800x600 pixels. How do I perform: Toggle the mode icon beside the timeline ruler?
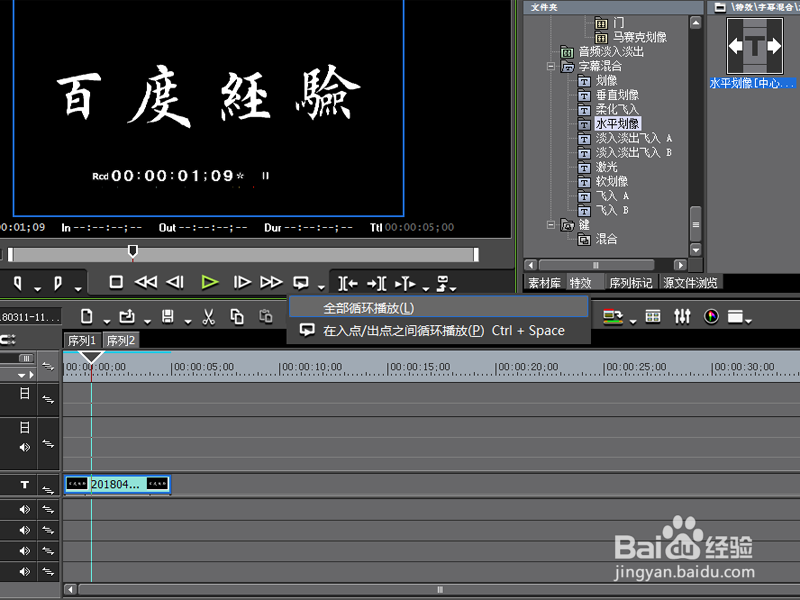click(x=48, y=366)
